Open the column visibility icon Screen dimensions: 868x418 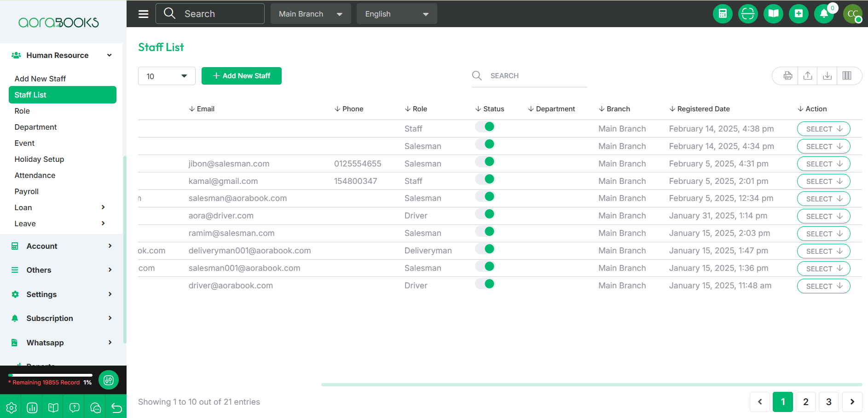847,76
